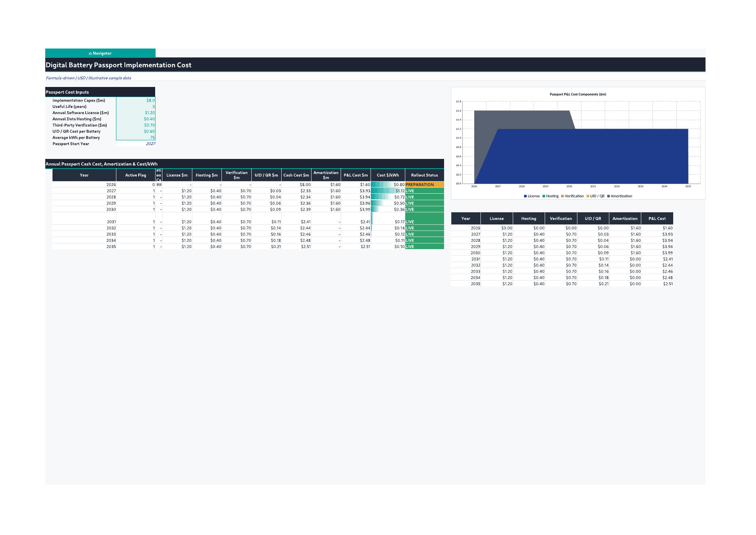The height and width of the screenshot is (535, 756).
Task: Click the License legend swatch in chart
Action: pos(525,196)
